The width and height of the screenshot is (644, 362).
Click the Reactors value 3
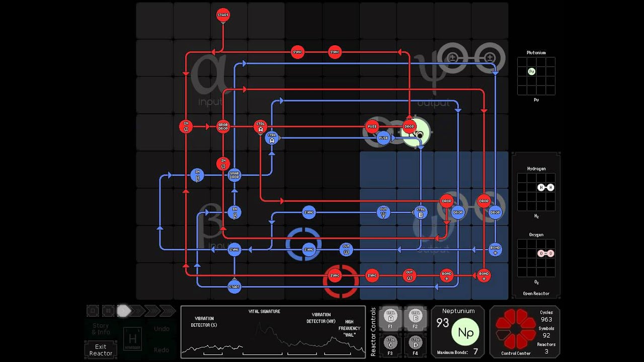(546, 352)
